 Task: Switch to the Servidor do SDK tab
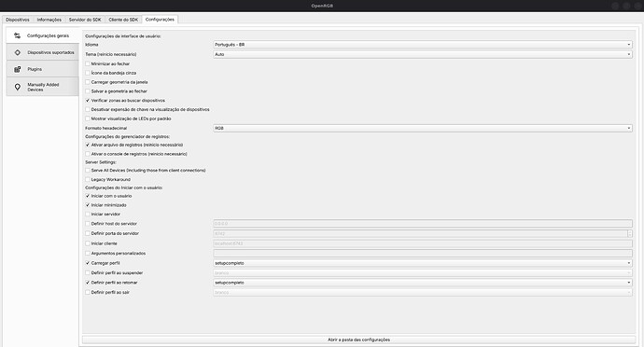[85, 20]
